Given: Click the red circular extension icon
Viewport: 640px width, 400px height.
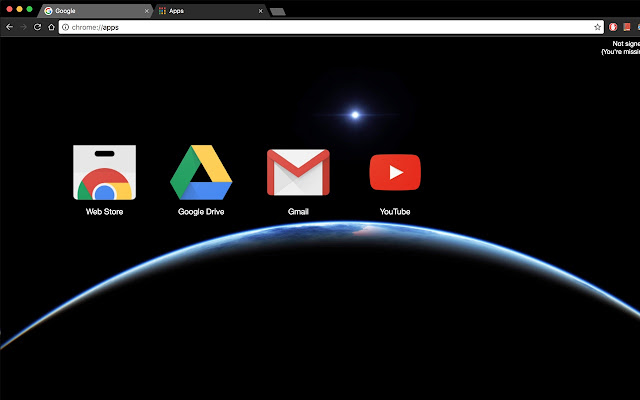Looking at the screenshot, I should coord(613,27).
